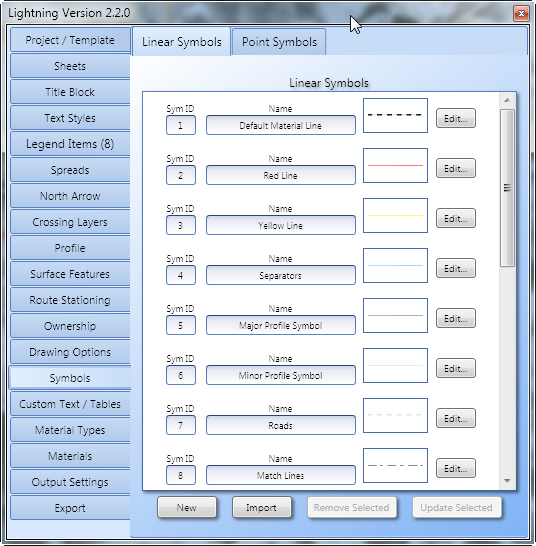Click the Sym ID field containing 7

pyautogui.click(x=181, y=425)
